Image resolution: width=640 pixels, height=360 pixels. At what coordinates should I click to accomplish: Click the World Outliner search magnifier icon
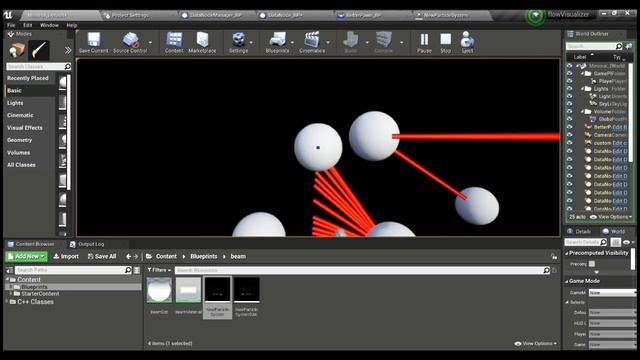pos(619,46)
